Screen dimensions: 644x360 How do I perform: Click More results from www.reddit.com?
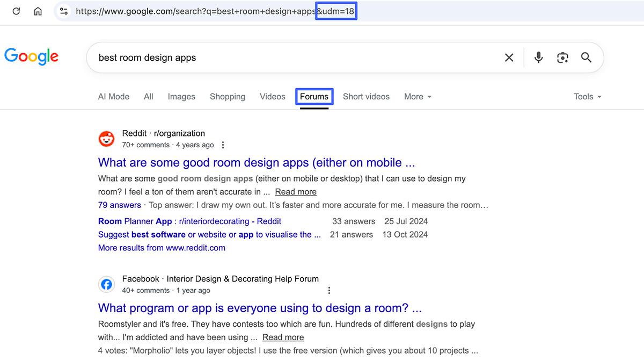point(162,248)
